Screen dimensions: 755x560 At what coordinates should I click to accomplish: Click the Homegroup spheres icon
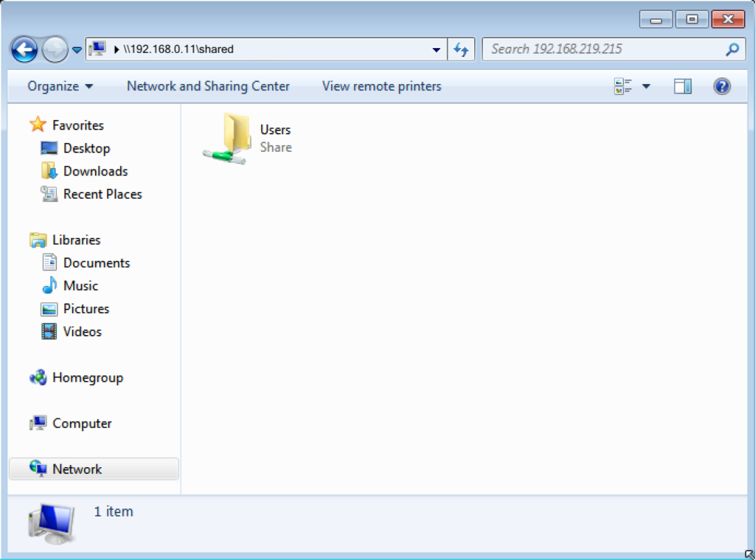tap(38, 378)
